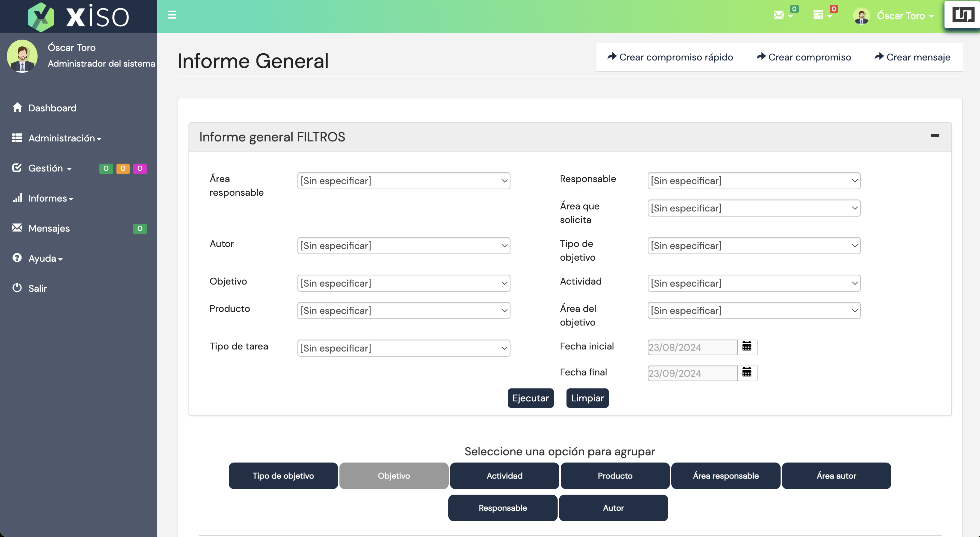Click the Crear compromiso rápido link
The width and height of the screenshot is (980, 537).
(x=670, y=57)
